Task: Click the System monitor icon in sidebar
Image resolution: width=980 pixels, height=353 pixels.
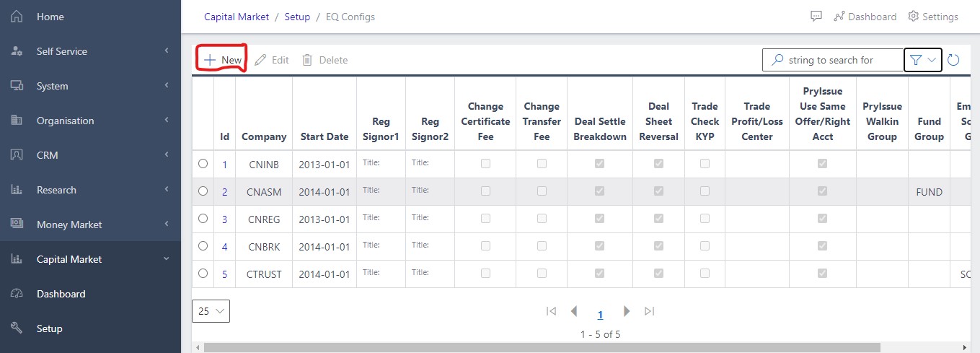Action: (x=17, y=86)
